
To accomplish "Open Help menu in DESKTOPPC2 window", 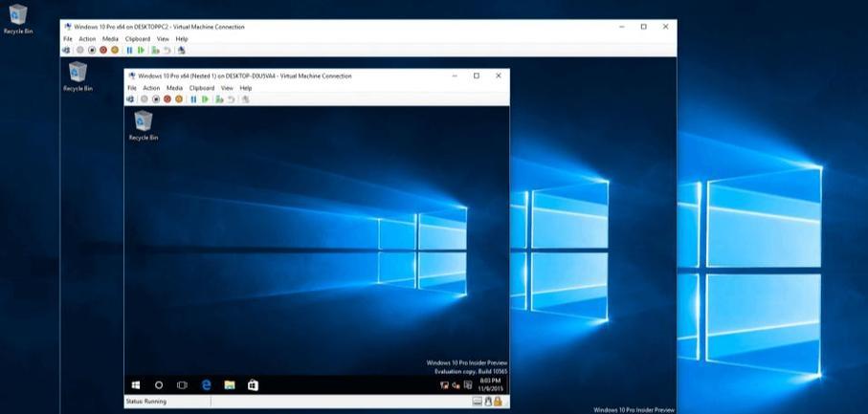I will click(x=182, y=38).
